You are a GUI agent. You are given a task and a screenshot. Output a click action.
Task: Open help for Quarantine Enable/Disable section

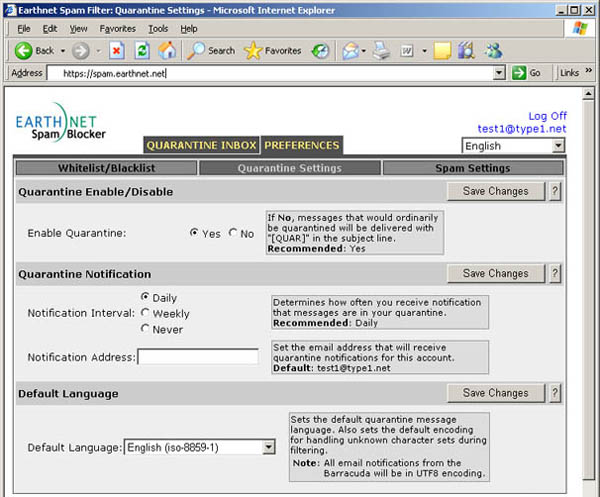click(x=555, y=191)
